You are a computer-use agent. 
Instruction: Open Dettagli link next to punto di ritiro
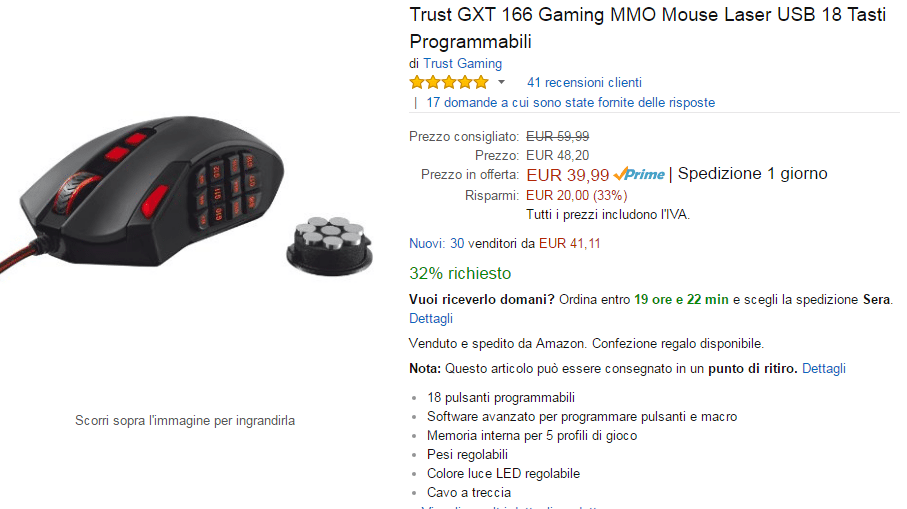click(824, 368)
